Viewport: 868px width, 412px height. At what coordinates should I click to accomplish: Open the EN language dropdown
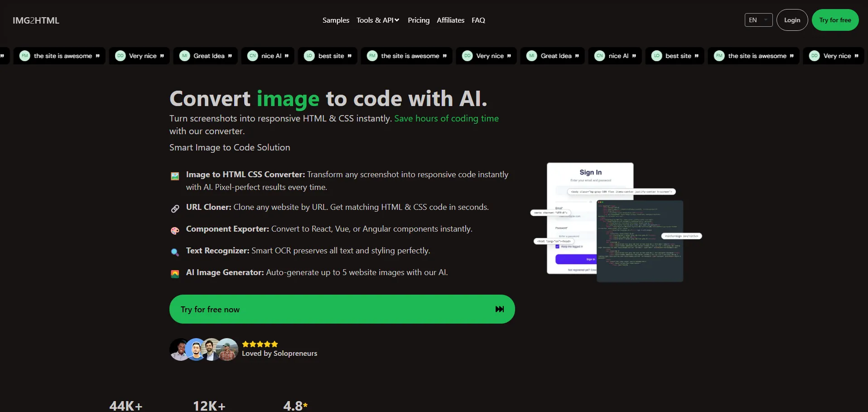(758, 20)
